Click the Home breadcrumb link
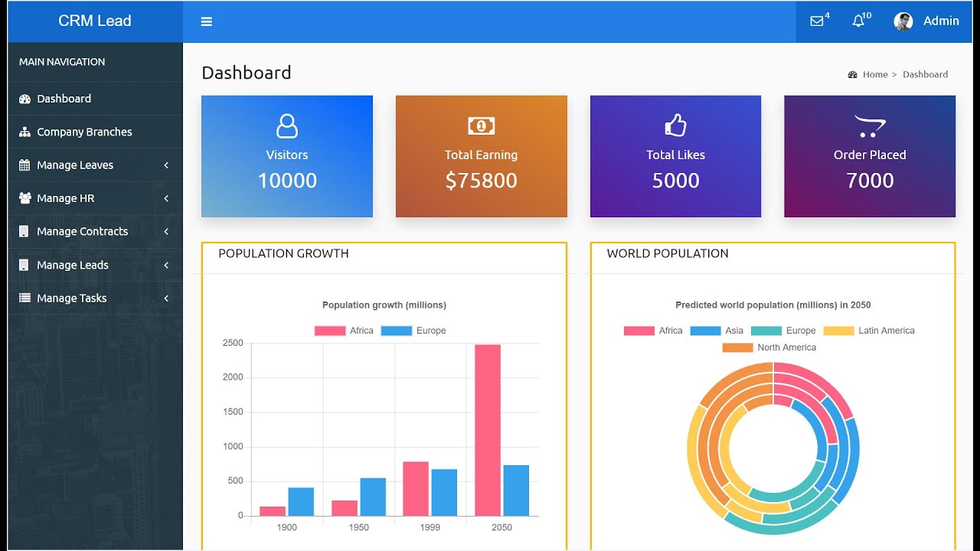This screenshot has height=551, width=980. 874,74
